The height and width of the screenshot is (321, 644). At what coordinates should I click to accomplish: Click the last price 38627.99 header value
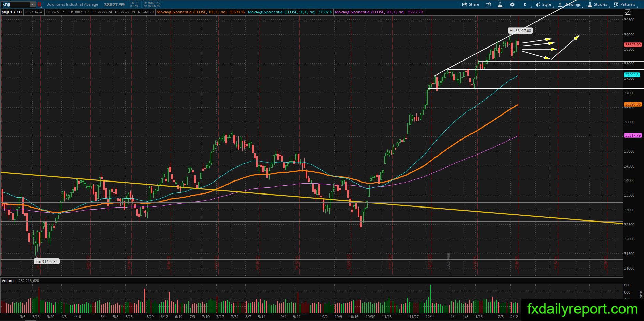pos(114,5)
